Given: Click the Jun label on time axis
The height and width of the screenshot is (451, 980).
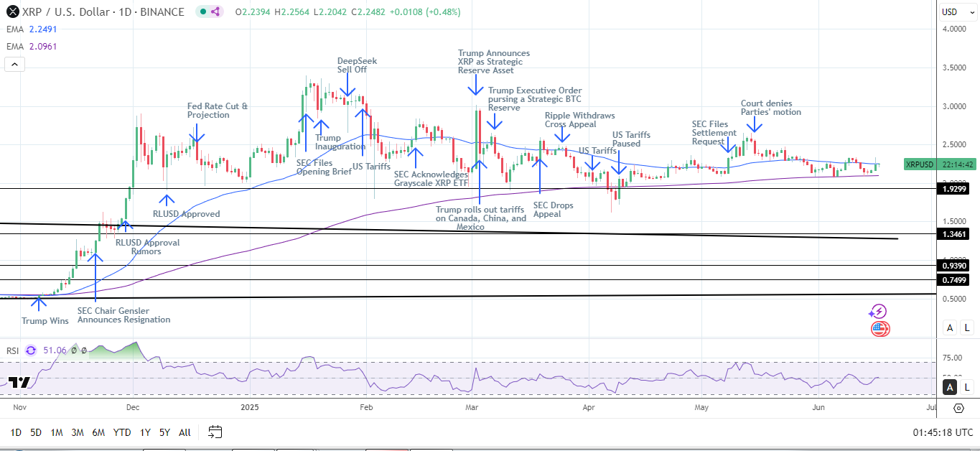Looking at the screenshot, I should 818,408.
